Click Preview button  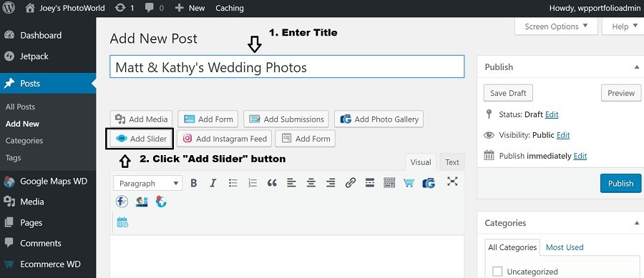click(621, 93)
